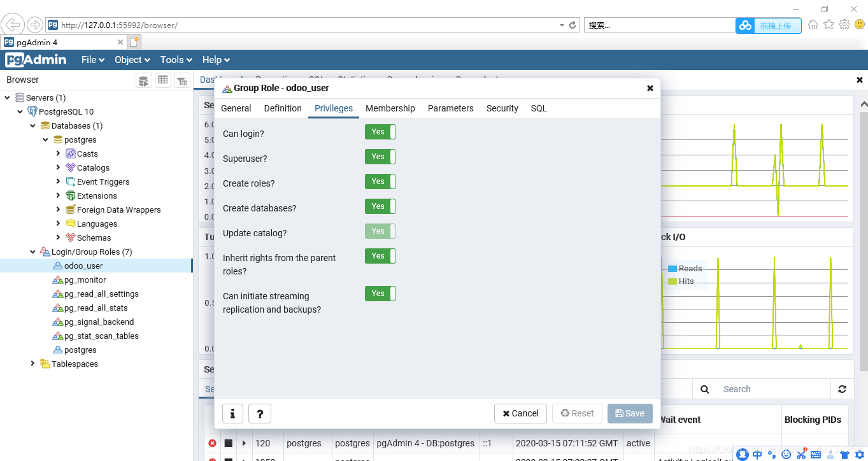Expand the Tablespaces node
The image size is (868, 461).
[x=33, y=364]
